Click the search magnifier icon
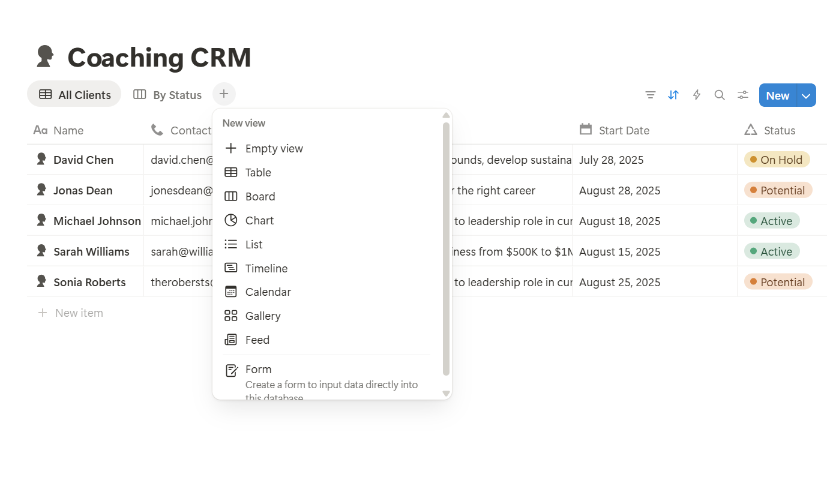827x504 pixels. point(719,95)
